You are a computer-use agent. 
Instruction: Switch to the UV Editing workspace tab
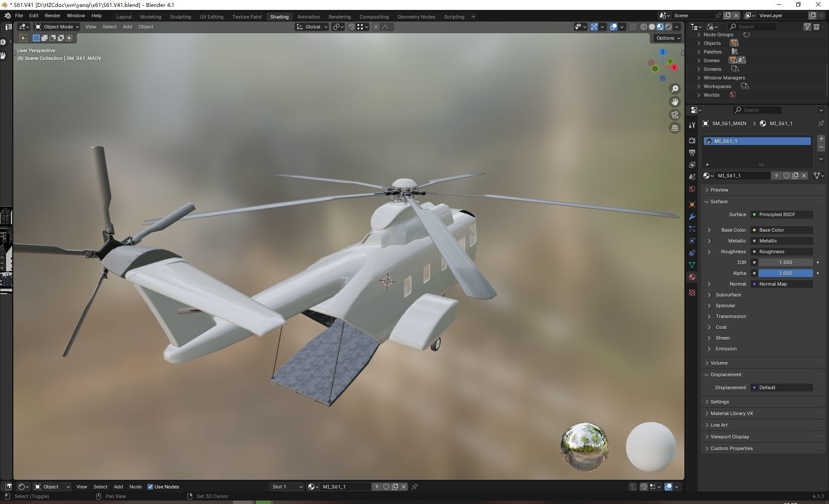(211, 17)
